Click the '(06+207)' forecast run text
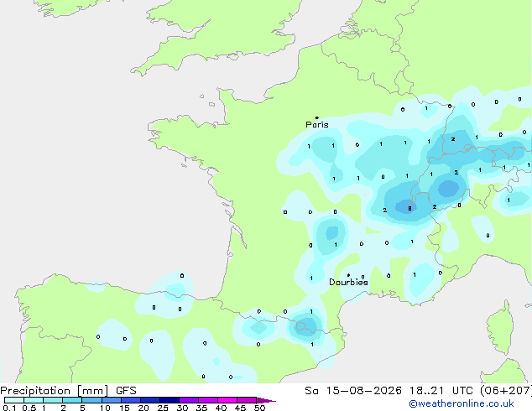Viewport: 532px width, 411px height. (x=506, y=391)
